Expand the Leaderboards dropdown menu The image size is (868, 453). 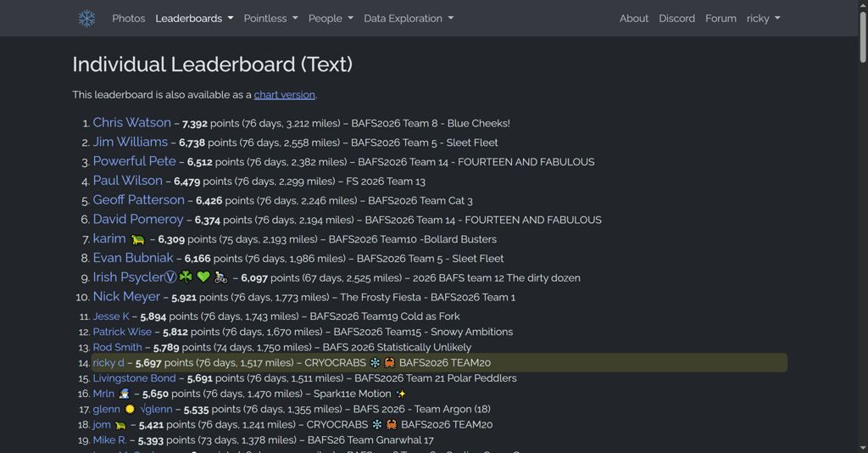[194, 19]
